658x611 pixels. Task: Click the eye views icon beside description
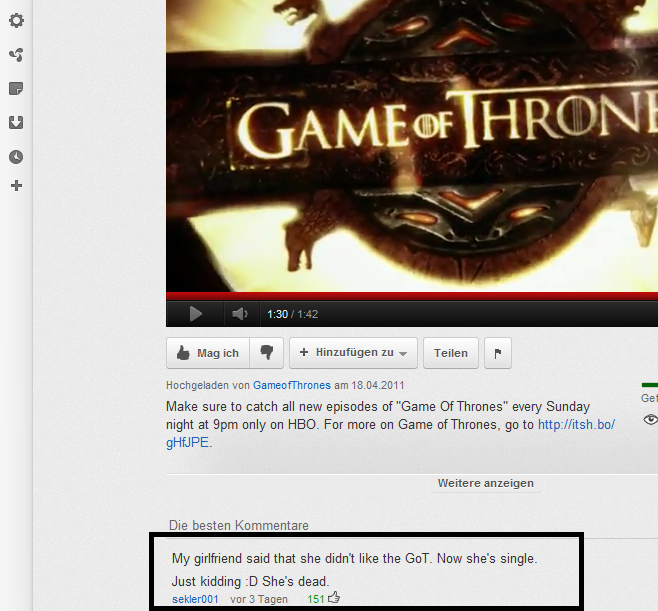tap(651, 420)
